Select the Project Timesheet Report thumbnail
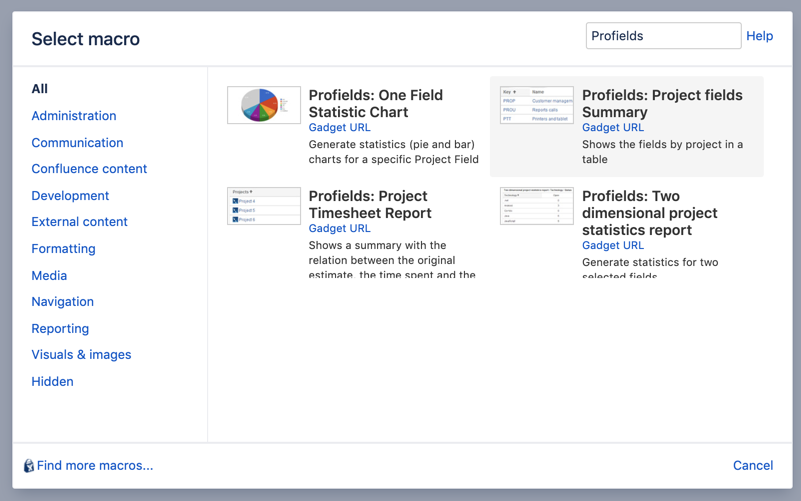Screen dimensions: 801x501 coord(264,206)
